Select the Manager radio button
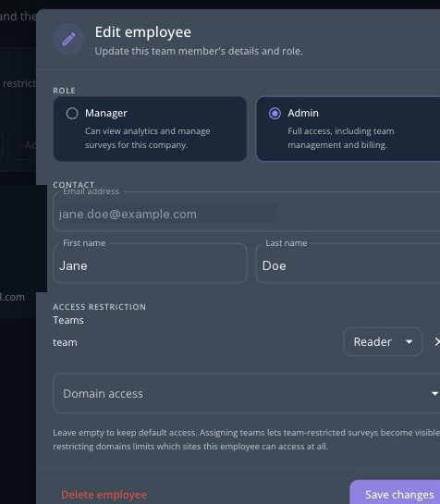This screenshot has height=504, width=440. (x=72, y=113)
